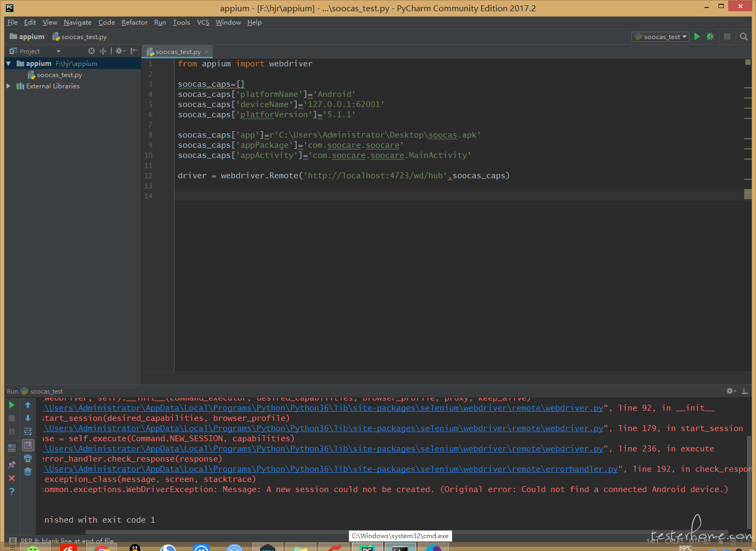Collapse the appium project folder

tap(8, 63)
